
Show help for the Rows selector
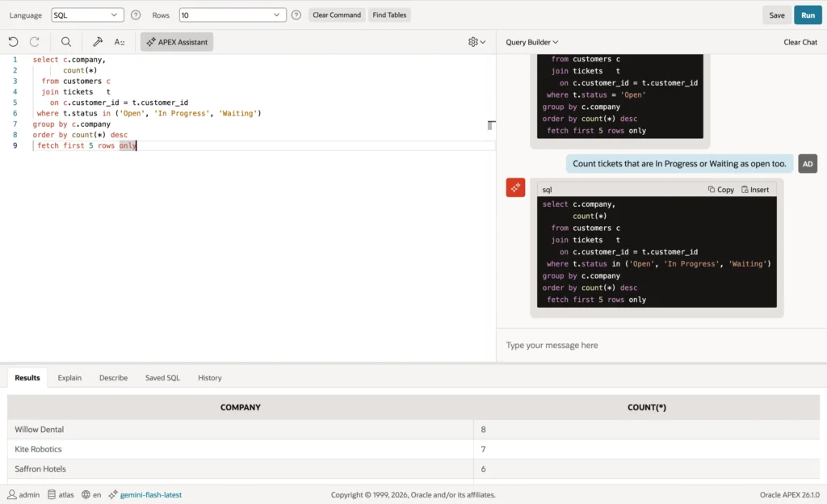(x=296, y=15)
